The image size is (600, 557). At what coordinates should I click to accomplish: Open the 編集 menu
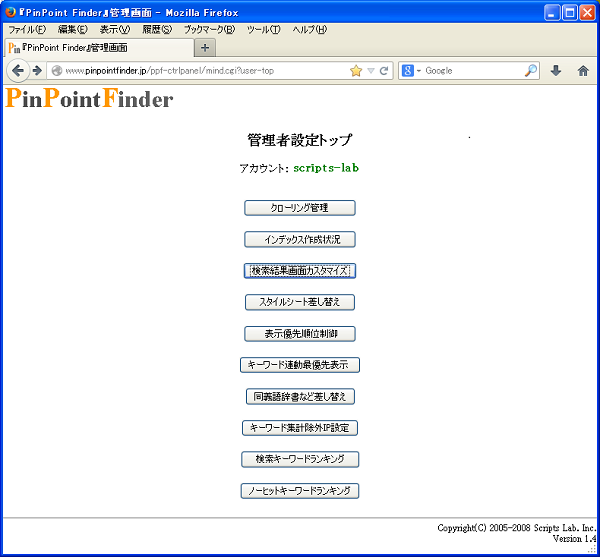point(72,29)
